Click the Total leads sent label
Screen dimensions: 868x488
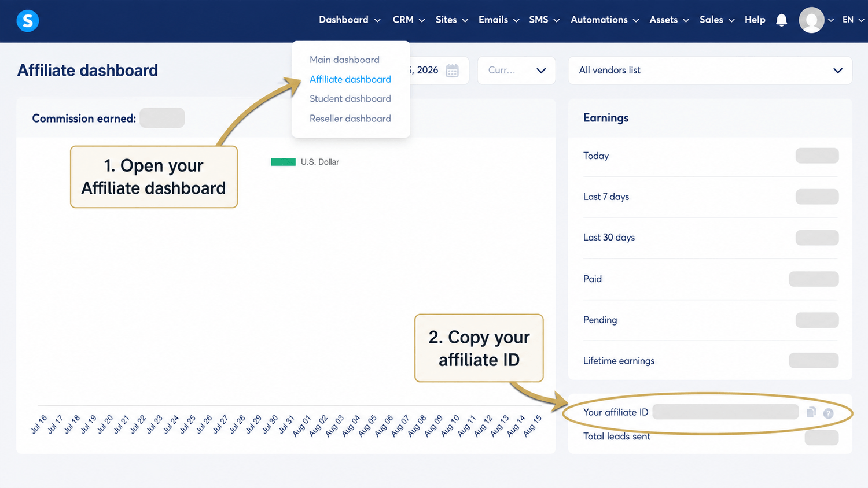coord(617,437)
